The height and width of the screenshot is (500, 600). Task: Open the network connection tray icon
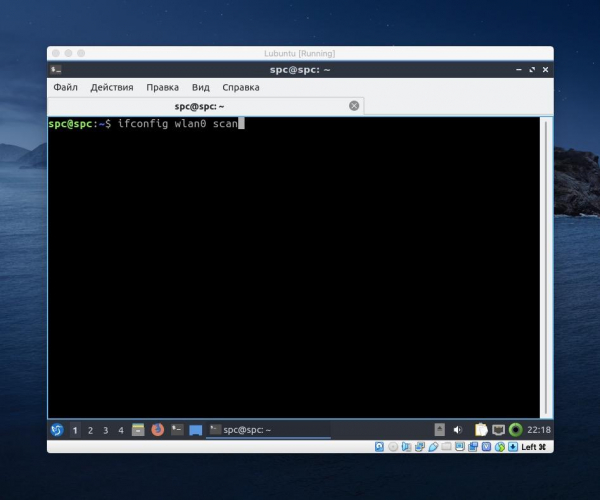(499, 430)
